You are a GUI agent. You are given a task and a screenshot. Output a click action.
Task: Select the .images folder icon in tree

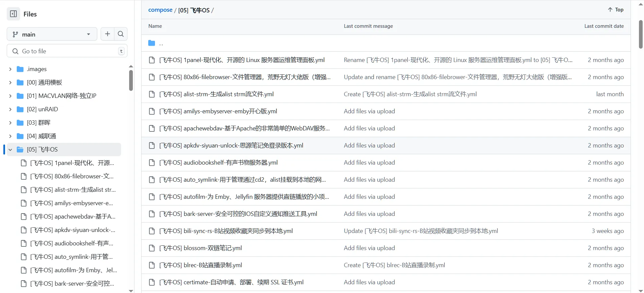click(20, 69)
